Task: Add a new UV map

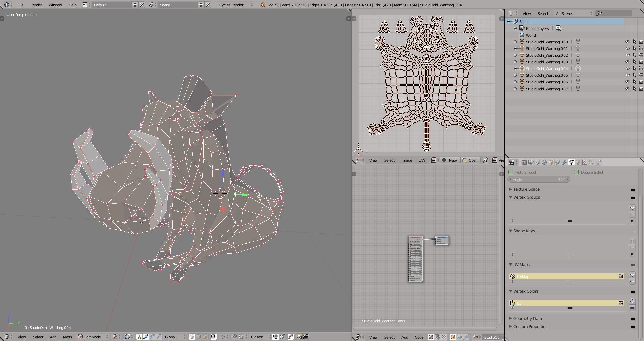Action: 632,275
